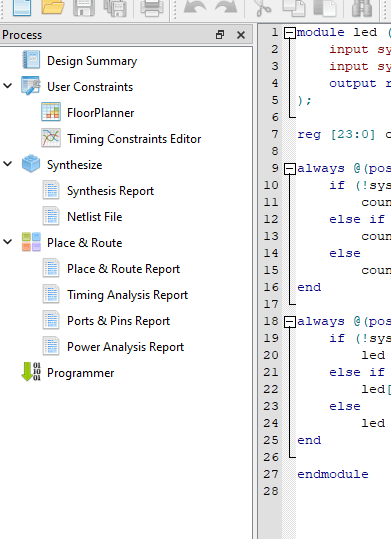391x539 pixels.
Task: Click the Find binoculars icon
Action: 362,8
